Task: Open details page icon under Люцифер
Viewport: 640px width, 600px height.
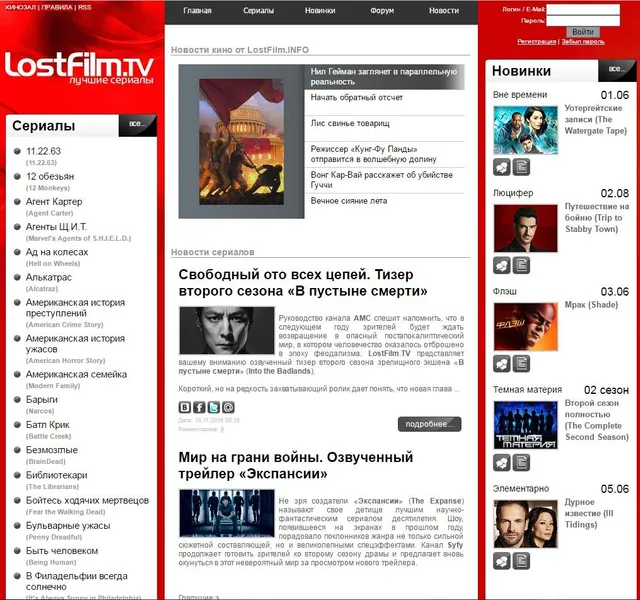Action: coord(521,265)
